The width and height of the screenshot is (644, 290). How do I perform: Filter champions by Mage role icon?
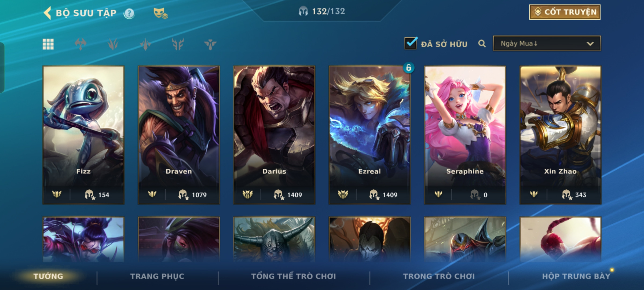click(x=113, y=44)
